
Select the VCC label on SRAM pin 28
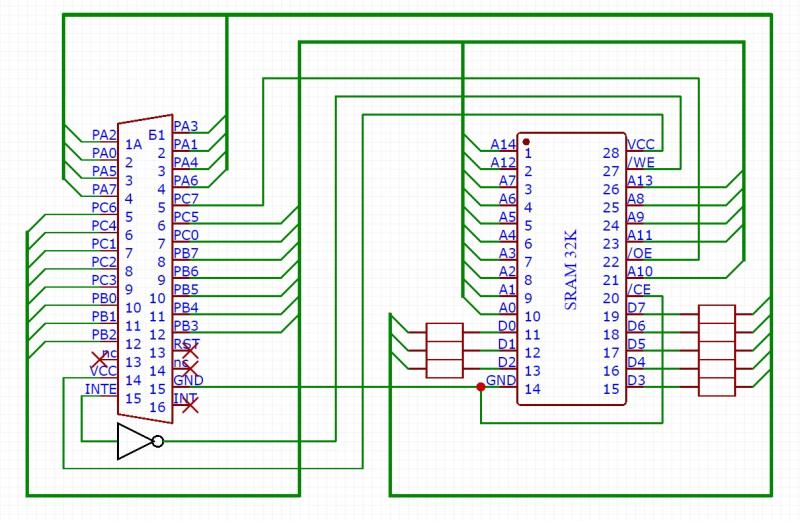[641, 144]
